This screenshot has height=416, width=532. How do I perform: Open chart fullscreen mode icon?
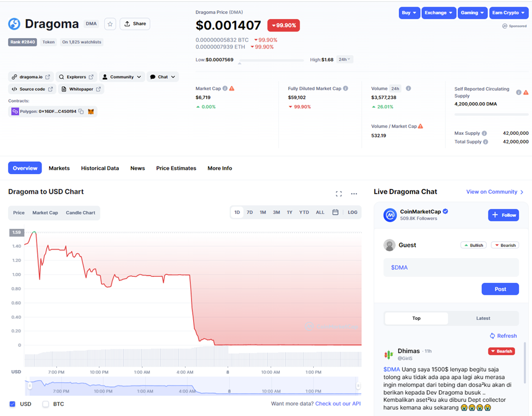point(339,194)
